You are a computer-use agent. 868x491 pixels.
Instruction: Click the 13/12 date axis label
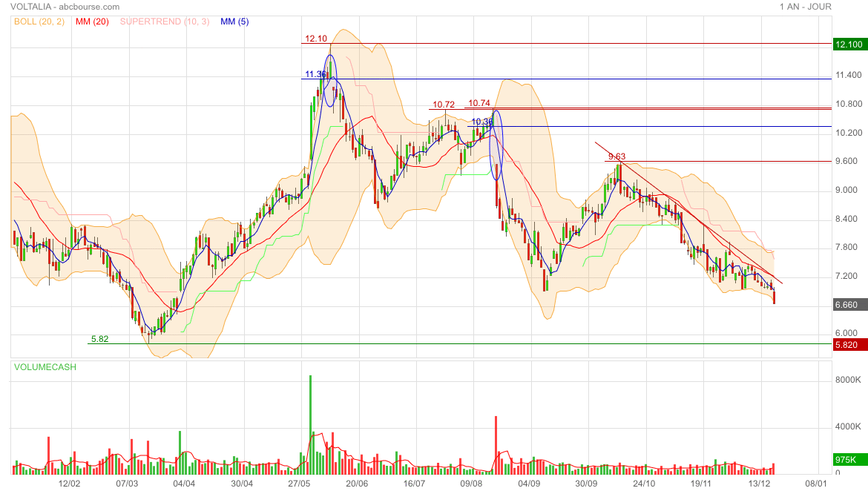click(x=760, y=484)
